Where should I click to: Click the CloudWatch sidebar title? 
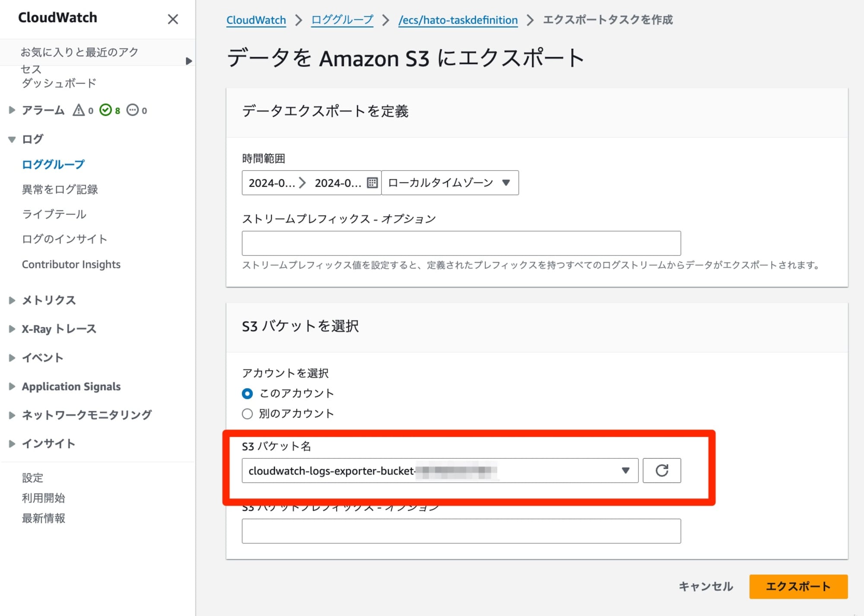58,18
